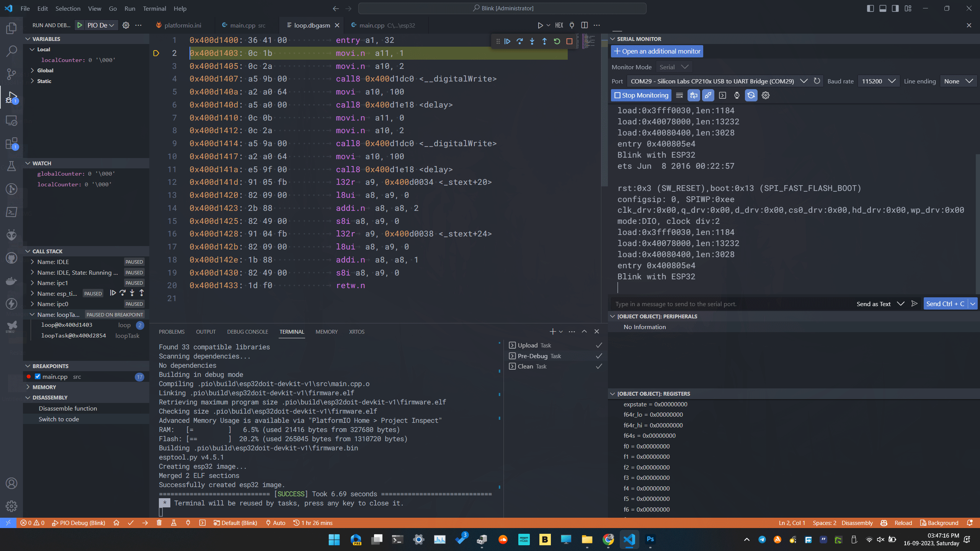Click Reload in status bar
Viewport: 980px width, 551px height.
pos(903,523)
